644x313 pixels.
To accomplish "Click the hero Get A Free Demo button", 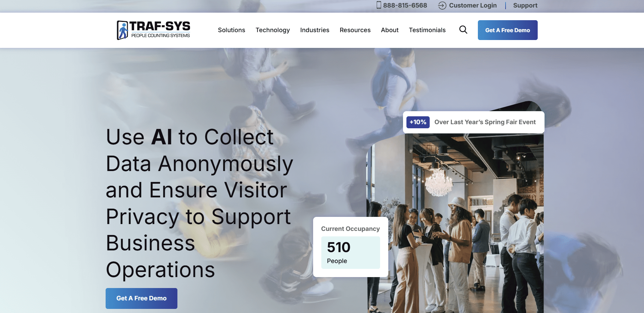I will pos(142,298).
